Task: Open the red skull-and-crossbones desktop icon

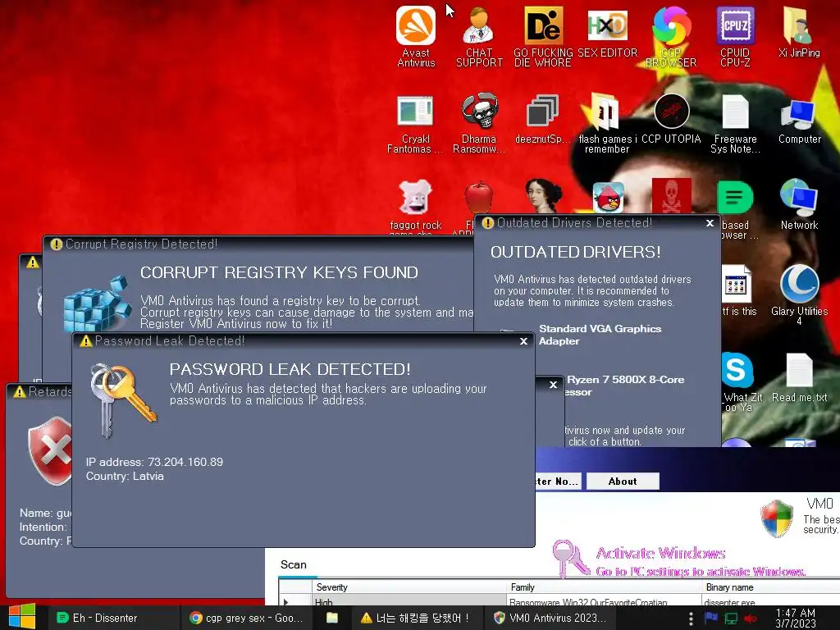Action: coord(671,196)
